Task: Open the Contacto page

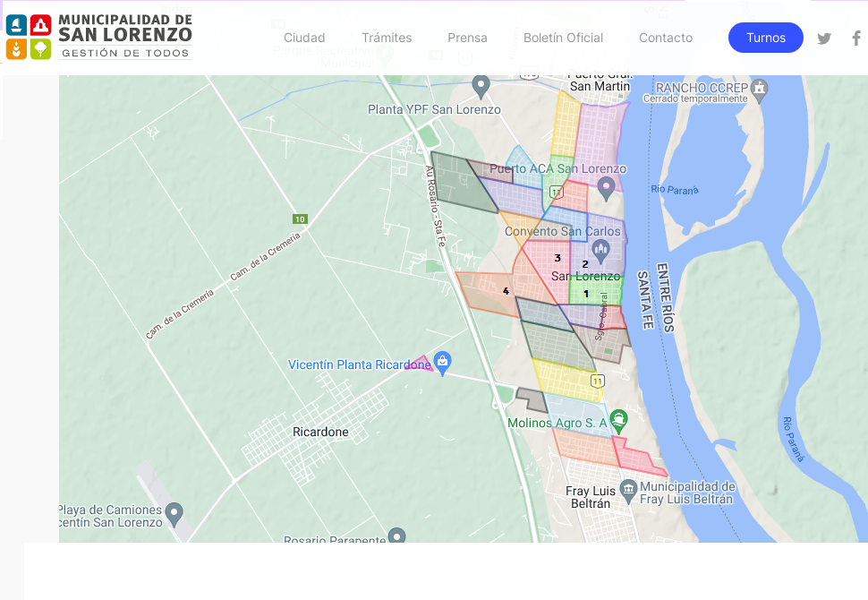Action: [x=666, y=38]
